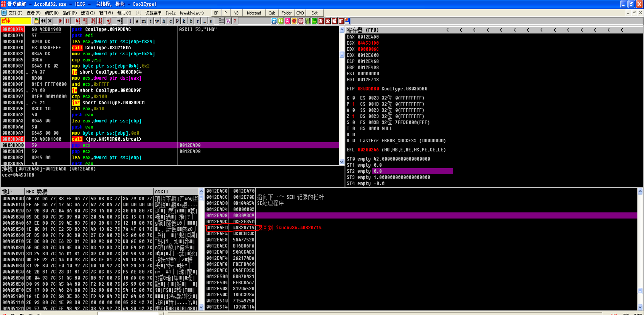Click the Go To Address arrow icon
The image size is (644, 315).
[x=119, y=21]
